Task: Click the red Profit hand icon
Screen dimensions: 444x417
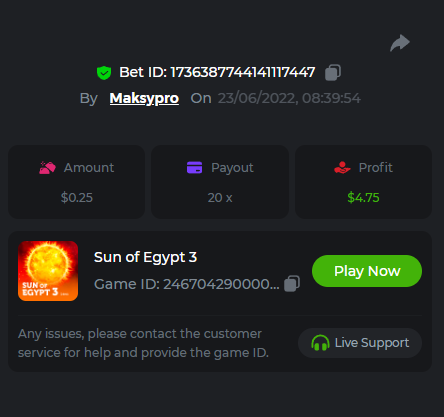Action: pos(342,168)
